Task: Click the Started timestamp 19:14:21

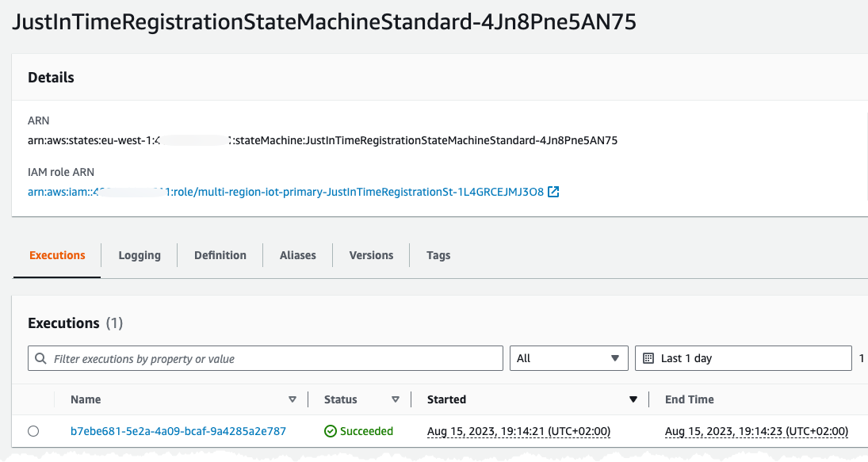Action: click(x=518, y=431)
